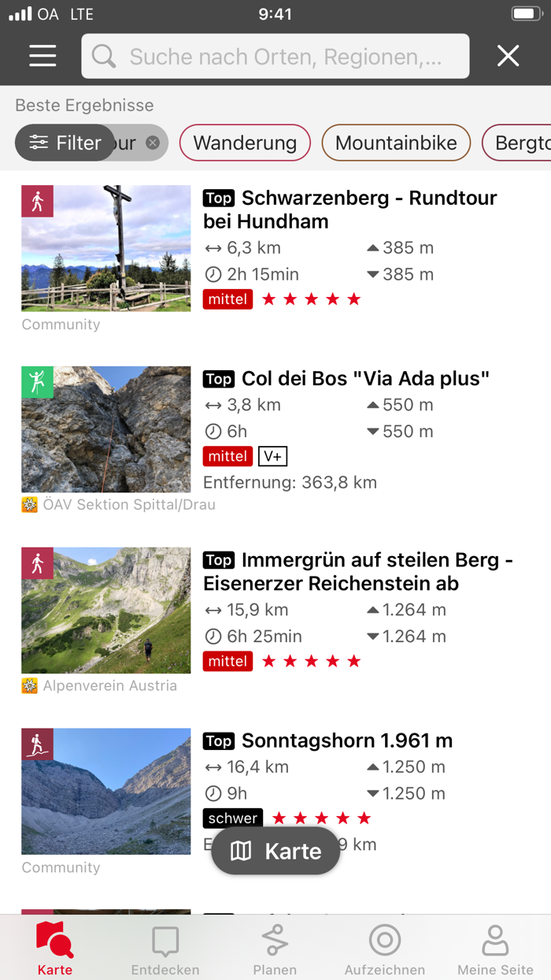This screenshot has width=551, height=980.
Task: Toggle the Mountainbike filter chip
Action: click(396, 143)
